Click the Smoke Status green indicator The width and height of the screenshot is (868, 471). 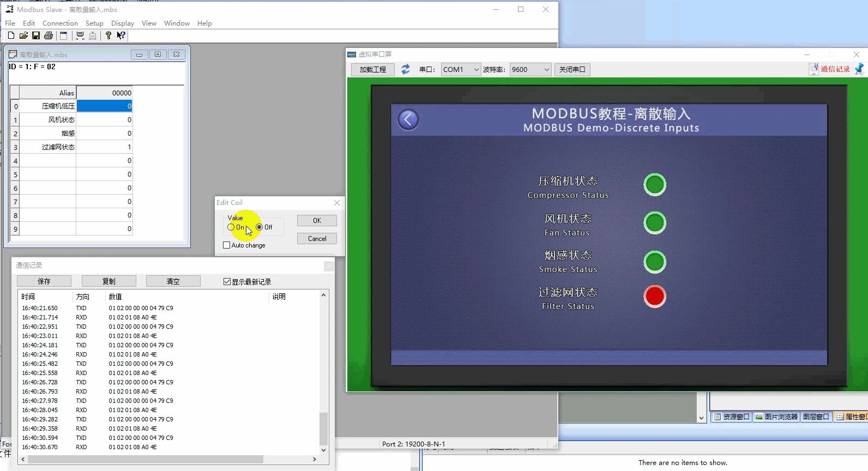click(654, 262)
